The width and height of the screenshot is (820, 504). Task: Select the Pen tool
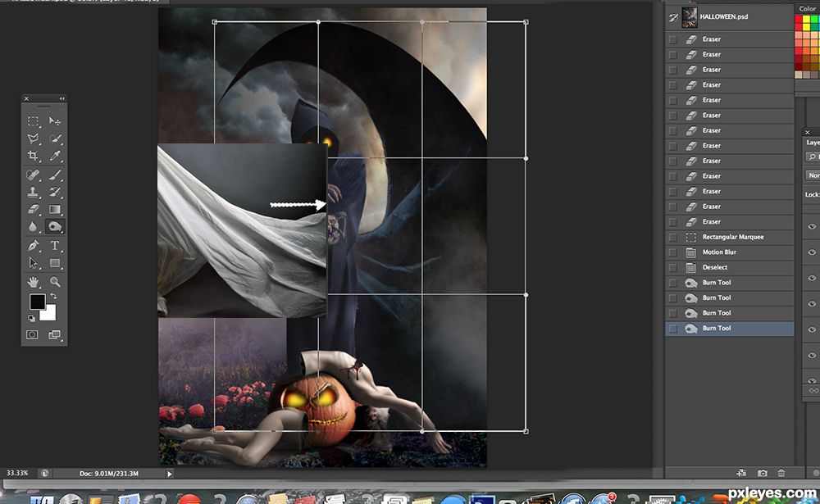click(33, 245)
